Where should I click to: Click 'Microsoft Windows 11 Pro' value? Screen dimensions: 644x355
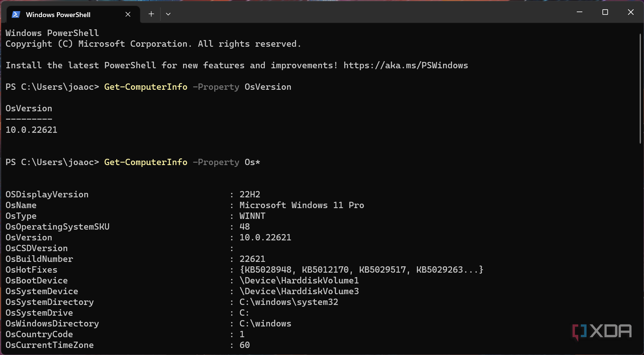coord(302,205)
